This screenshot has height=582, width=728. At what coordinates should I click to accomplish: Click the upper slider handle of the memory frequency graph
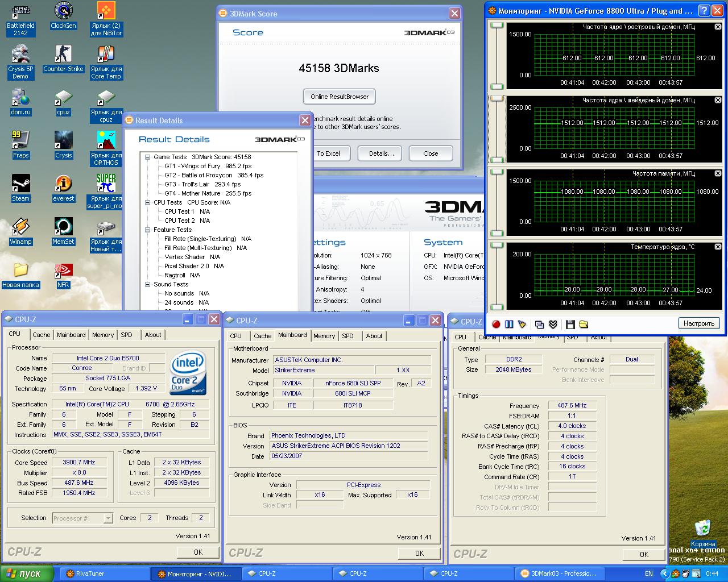coord(497,172)
